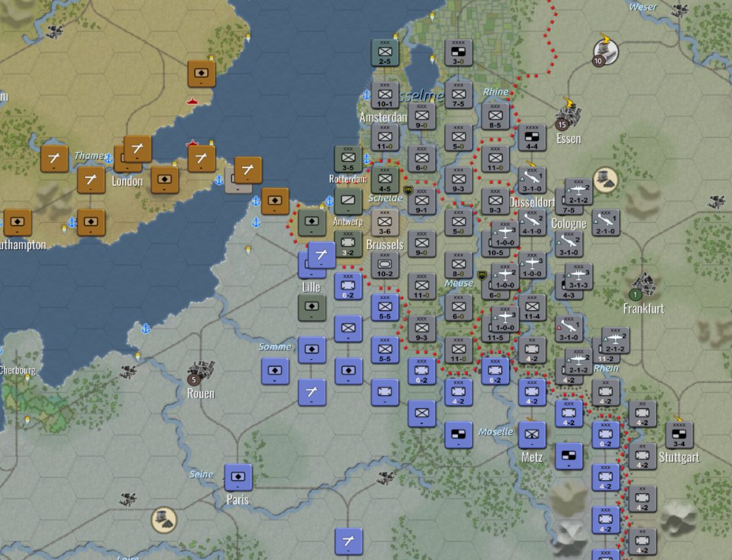Click the Frankfurt city icon marked 1
This screenshot has height=560, width=732.
coord(643,286)
